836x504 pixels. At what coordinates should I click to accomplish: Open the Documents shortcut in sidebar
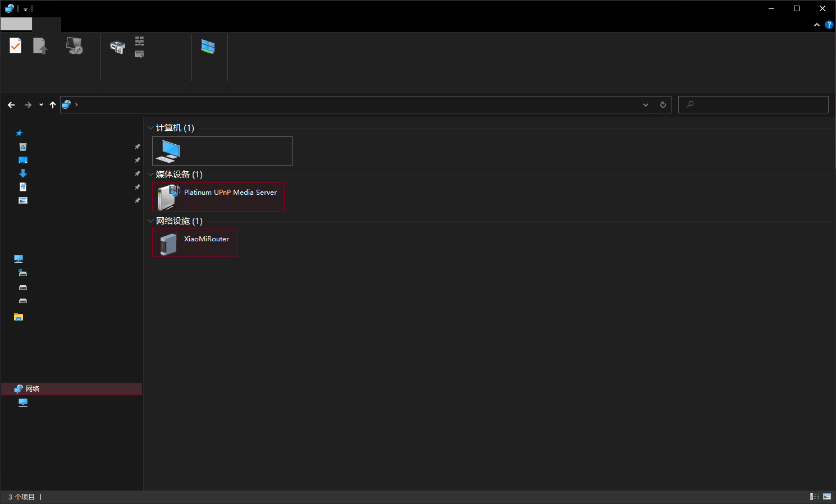23,187
